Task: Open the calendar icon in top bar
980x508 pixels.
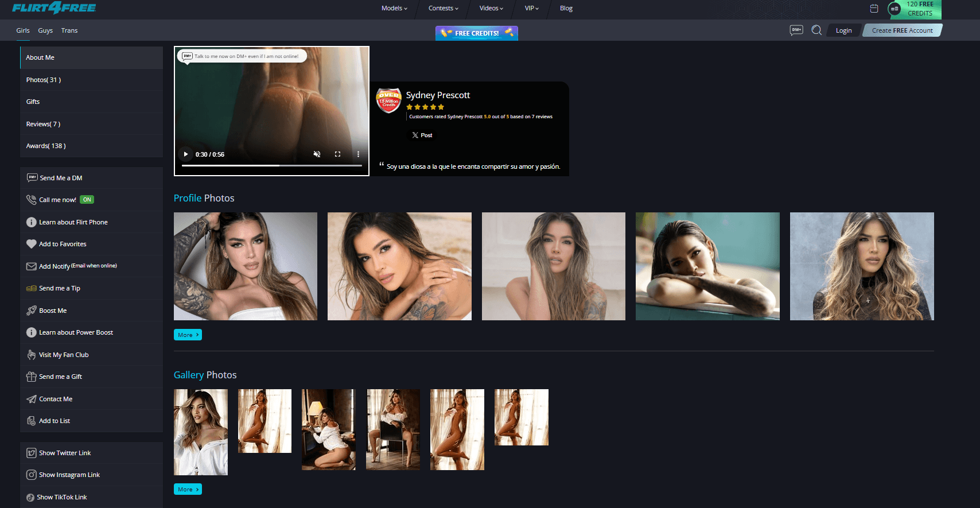Action: 874,9
